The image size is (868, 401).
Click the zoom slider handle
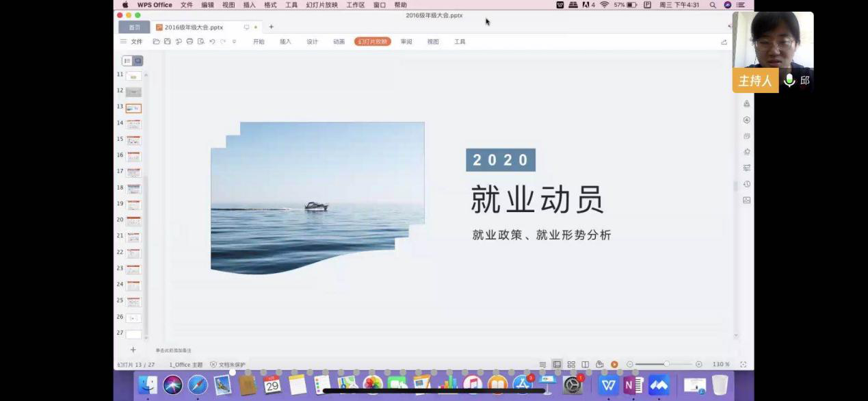coord(667,365)
